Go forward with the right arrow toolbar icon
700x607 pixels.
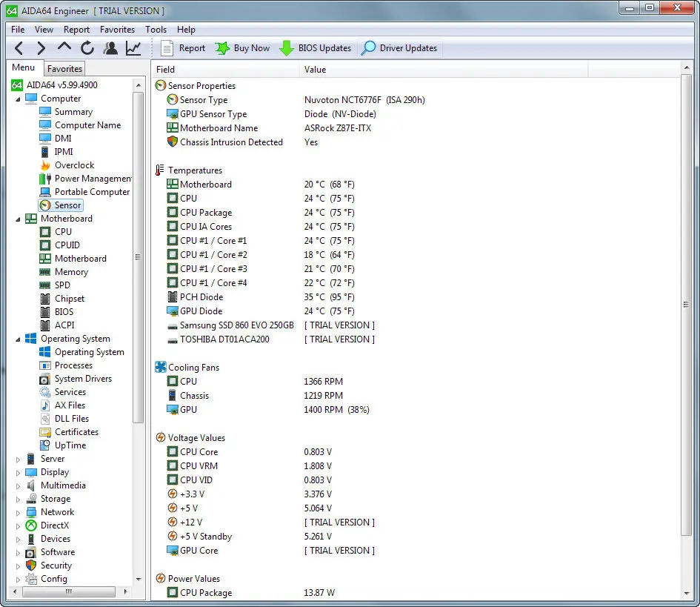tap(41, 47)
